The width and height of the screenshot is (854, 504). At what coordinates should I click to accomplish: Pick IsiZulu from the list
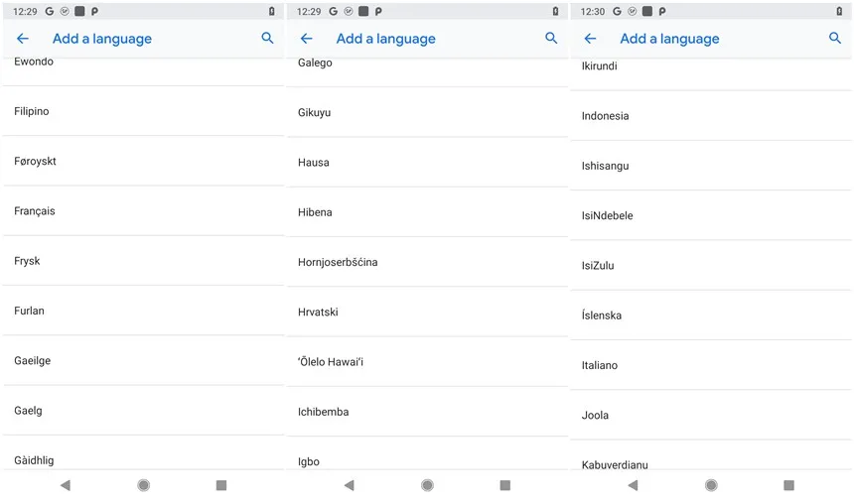click(711, 266)
